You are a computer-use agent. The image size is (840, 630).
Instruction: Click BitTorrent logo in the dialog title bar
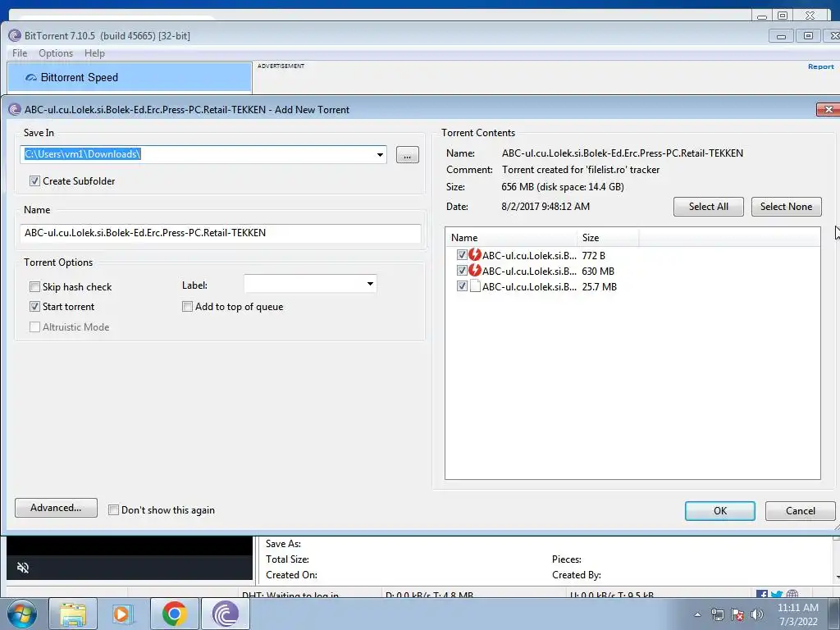(15, 110)
